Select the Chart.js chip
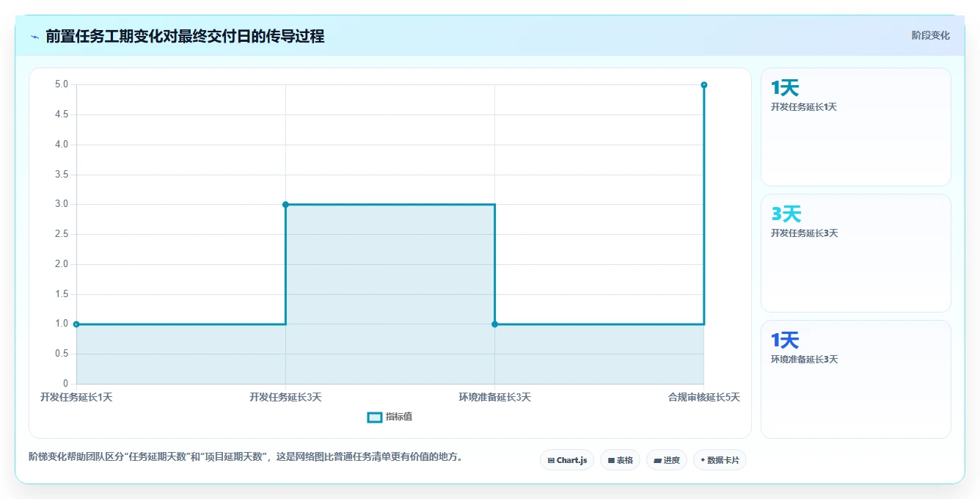This screenshot has height=499, width=980. [x=567, y=460]
